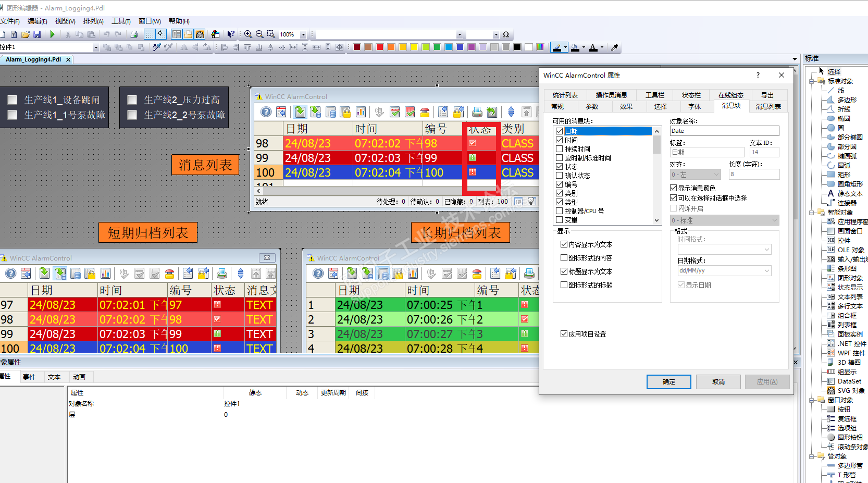The width and height of the screenshot is (868, 483).
Task: Click the 确定 button
Action: 669,382
